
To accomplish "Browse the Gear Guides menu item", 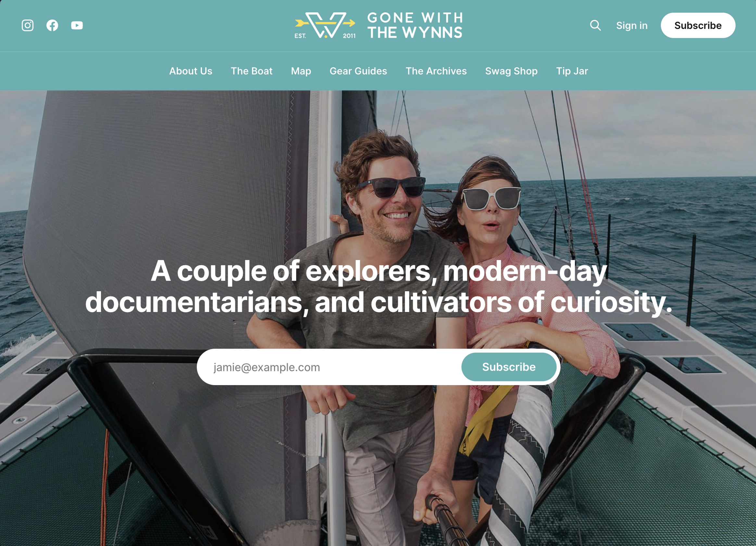I will [358, 71].
